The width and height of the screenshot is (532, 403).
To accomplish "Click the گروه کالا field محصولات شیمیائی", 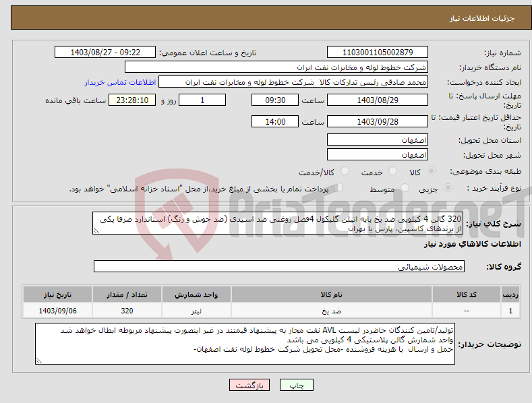I will [279, 266].
